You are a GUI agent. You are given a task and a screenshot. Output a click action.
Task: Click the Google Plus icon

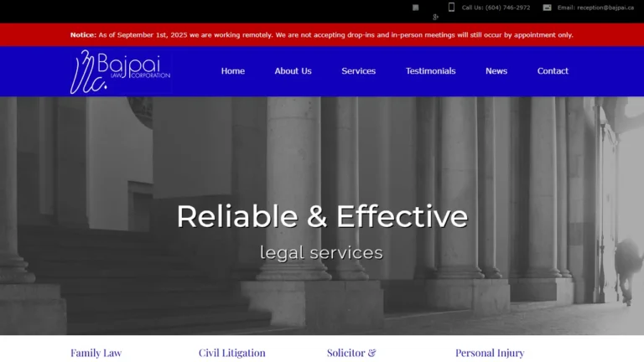coord(435,18)
